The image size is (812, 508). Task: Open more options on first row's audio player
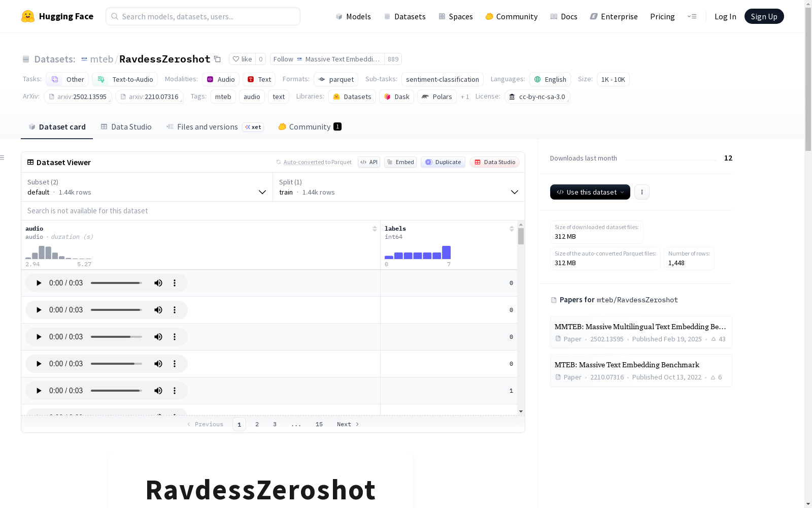pyautogui.click(x=175, y=283)
